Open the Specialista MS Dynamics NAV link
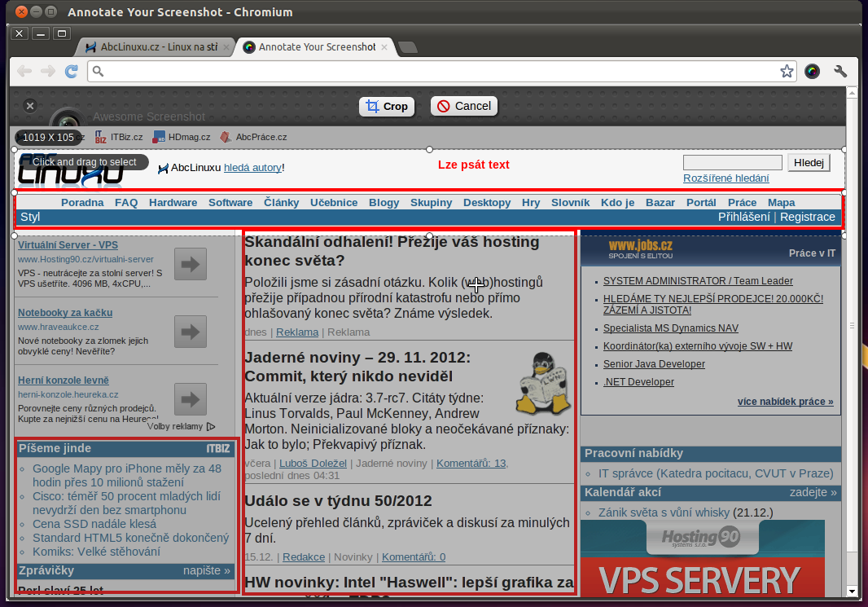 tap(671, 328)
